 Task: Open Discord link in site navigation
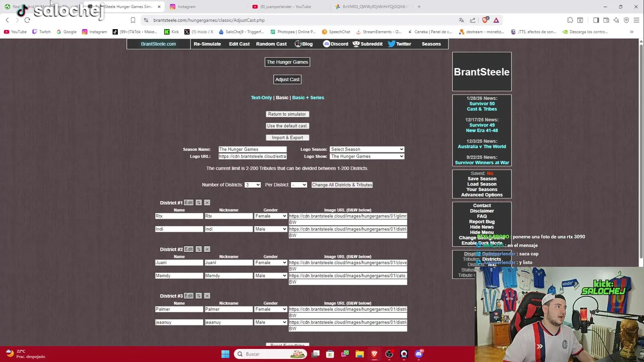[336, 44]
